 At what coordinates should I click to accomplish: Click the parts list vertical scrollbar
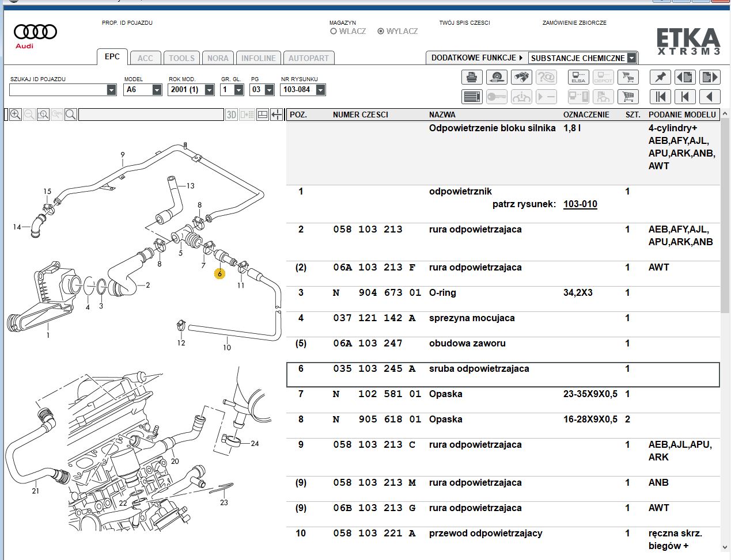point(725,215)
